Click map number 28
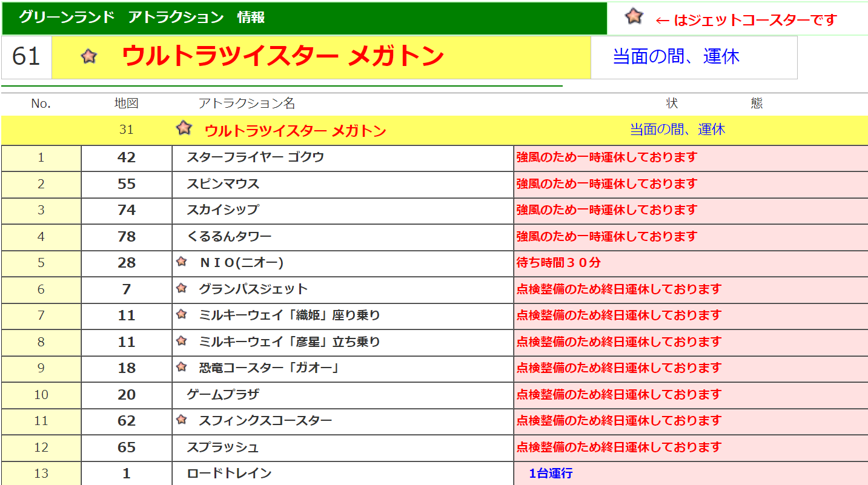This screenshot has height=485, width=868. [x=127, y=263]
